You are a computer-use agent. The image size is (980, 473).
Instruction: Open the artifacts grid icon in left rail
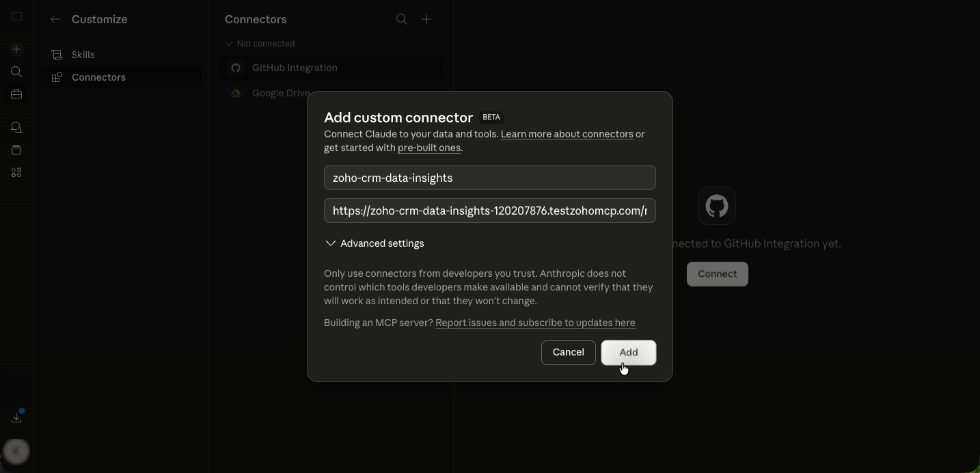click(16, 172)
